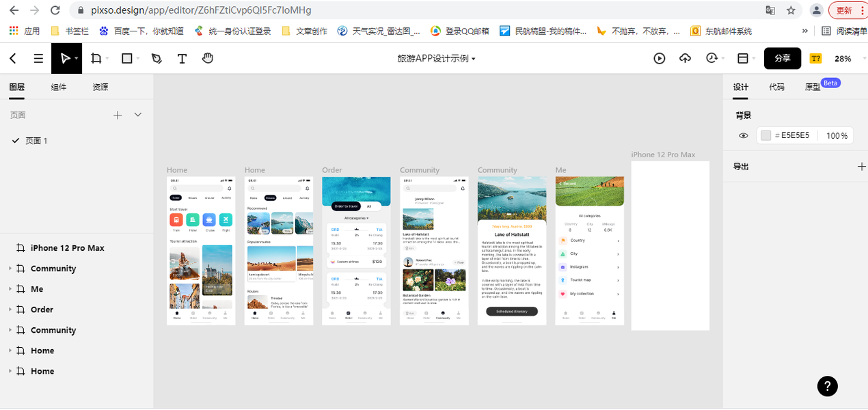Click the yellow T user avatar

pyautogui.click(x=815, y=59)
